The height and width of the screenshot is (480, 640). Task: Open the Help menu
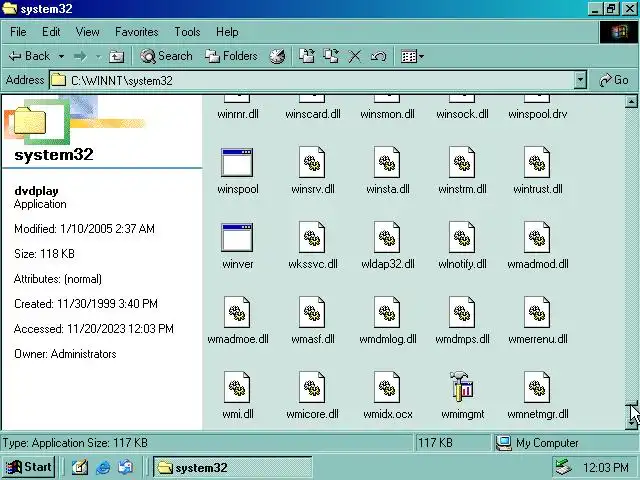click(227, 32)
